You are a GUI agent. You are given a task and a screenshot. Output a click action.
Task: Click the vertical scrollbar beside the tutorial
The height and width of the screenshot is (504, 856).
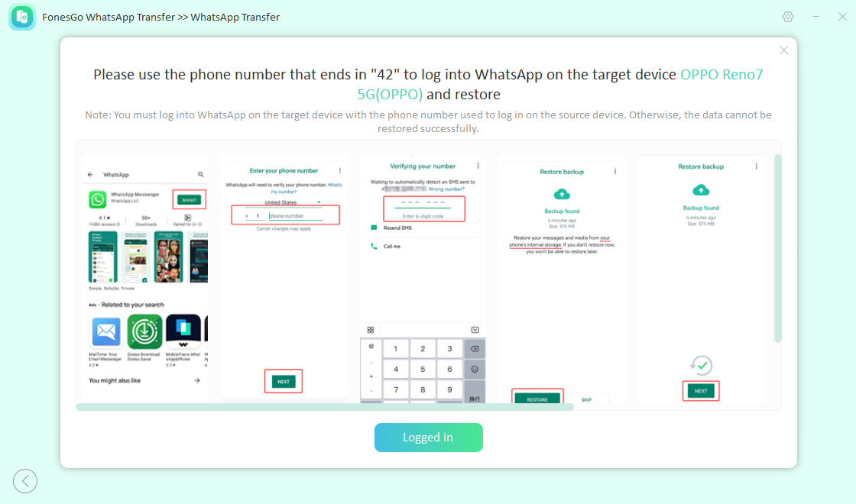pyautogui.click(x=778, y=249)
